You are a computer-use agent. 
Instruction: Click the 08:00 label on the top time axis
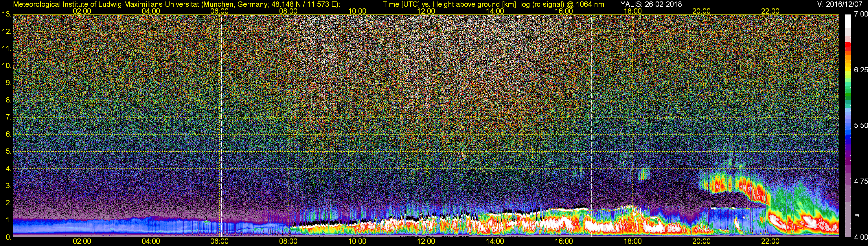tap(288, 11)
